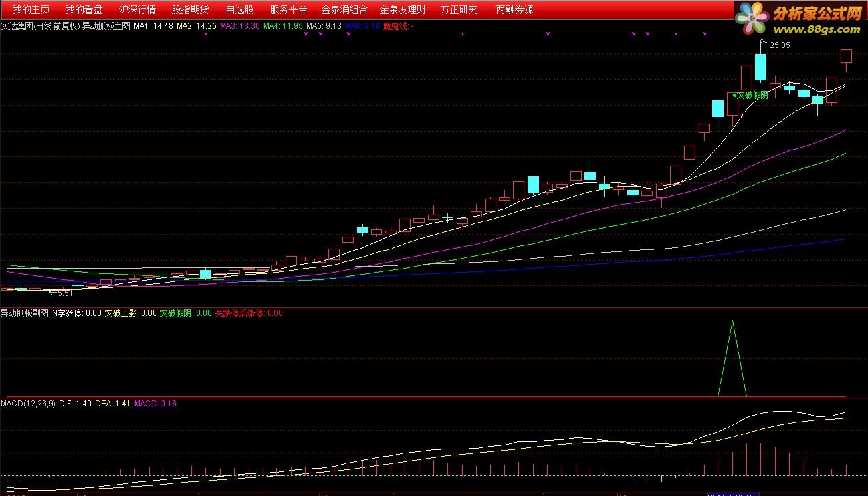Select the yellow MA2: 14.25 label
This screenshot has height=496, width=868.
click(x=197, y=26)
